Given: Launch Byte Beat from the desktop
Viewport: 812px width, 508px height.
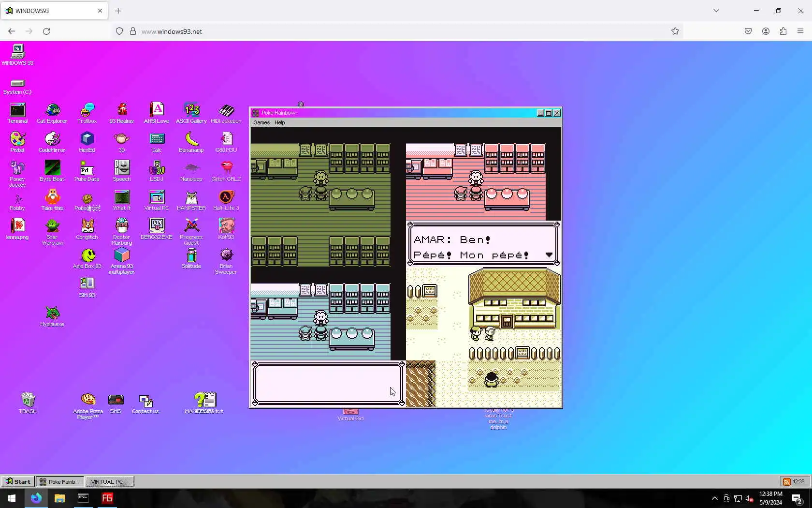Looking at the screenshot, I should [x=52, y=171].
